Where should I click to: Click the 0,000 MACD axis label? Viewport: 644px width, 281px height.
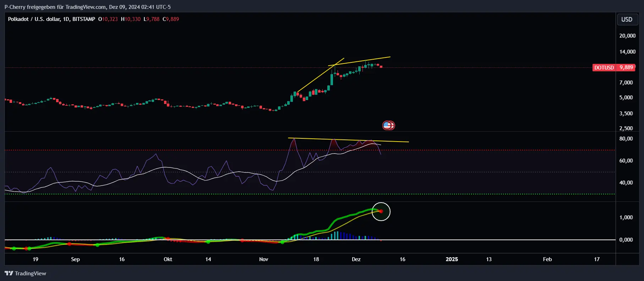tap(626, 240)
